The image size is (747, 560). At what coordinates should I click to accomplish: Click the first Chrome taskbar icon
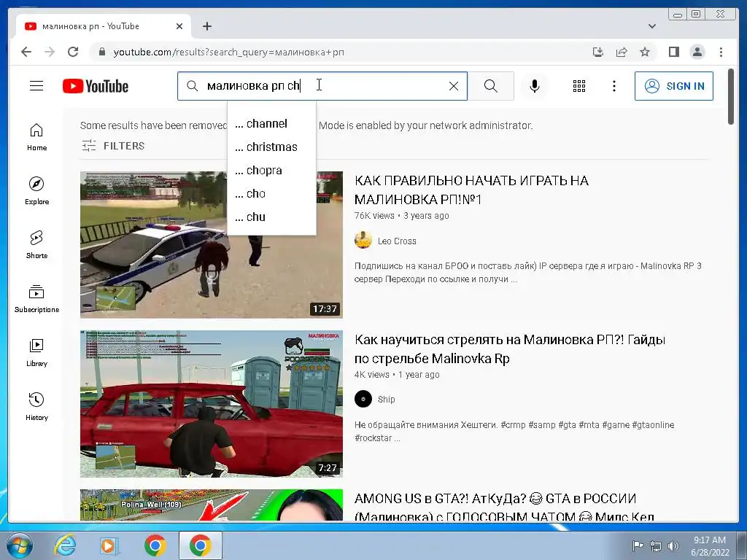click(155, 545)
